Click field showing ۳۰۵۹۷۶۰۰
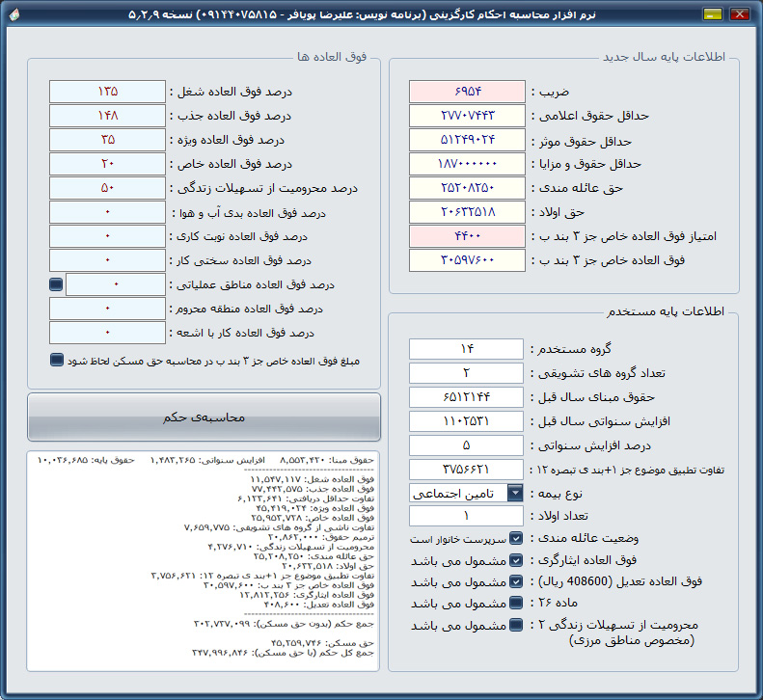The image size is (763, 700). 467,260
